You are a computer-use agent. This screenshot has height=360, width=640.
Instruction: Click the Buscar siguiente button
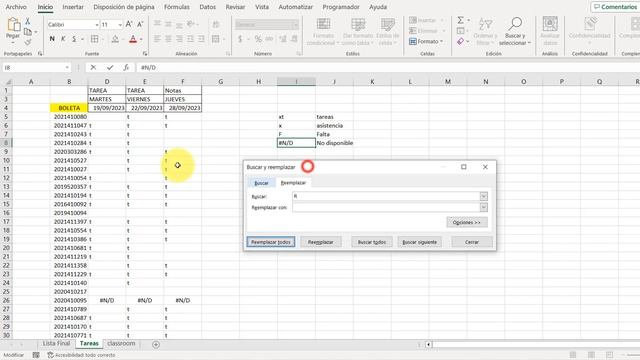[x=420, y=242]
